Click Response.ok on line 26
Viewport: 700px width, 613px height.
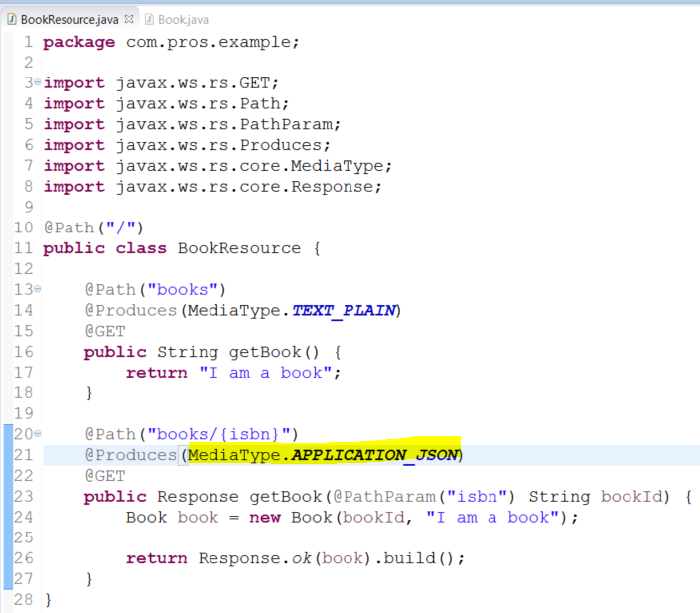(255, 558)
